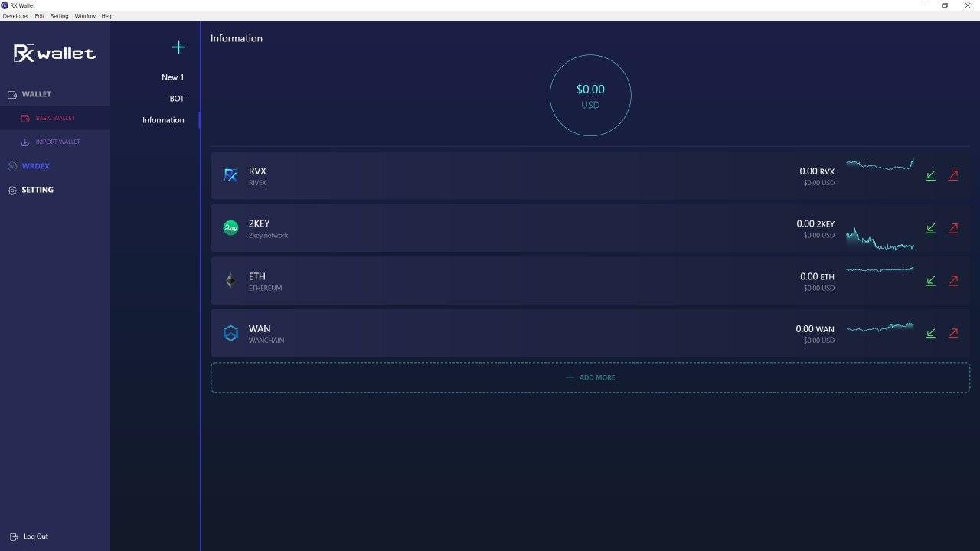Click ADD MORE to add a coin
Screen dimensions: 980x551
pos(590,377)
